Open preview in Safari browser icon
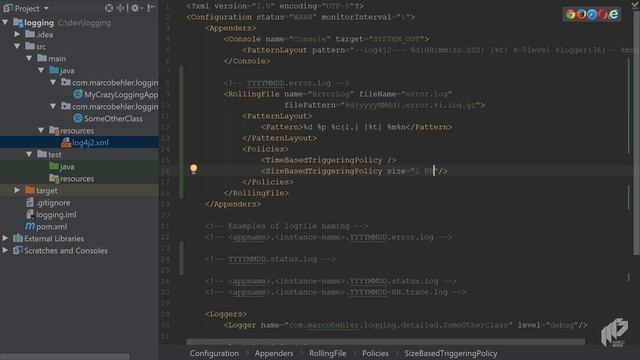The image size is (640, 360). click(591, 14)
